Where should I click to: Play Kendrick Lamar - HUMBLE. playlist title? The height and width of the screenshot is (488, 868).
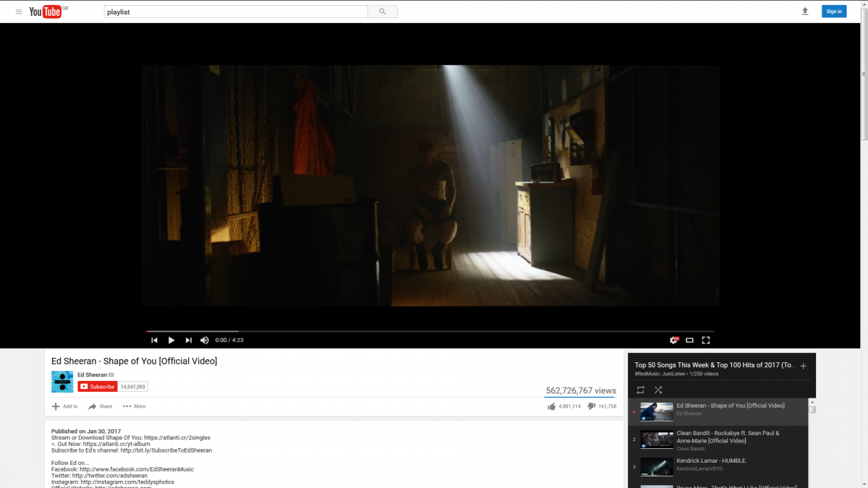712,461
